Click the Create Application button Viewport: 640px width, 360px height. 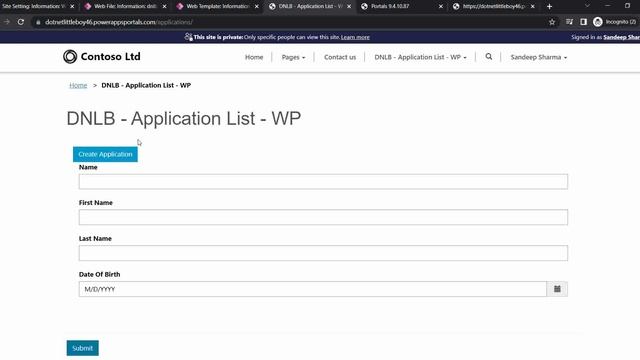coord(105,154)
